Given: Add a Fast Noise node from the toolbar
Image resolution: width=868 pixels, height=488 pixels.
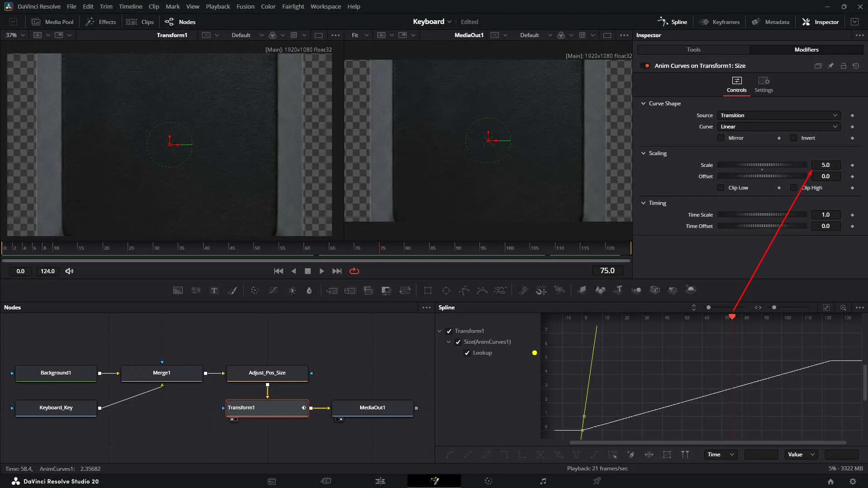Looking at the screenshot, I should [x=196, y=290].
